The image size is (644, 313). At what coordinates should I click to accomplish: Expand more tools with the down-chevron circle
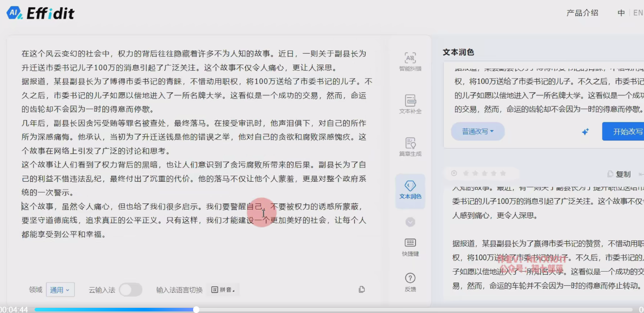click(x=410, y=222)
